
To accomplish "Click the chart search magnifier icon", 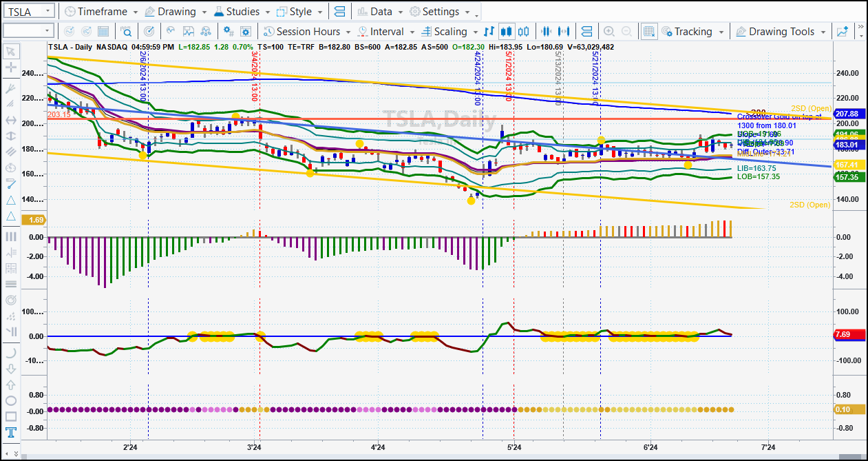I will pyautogui.click(x=127, y=32).
